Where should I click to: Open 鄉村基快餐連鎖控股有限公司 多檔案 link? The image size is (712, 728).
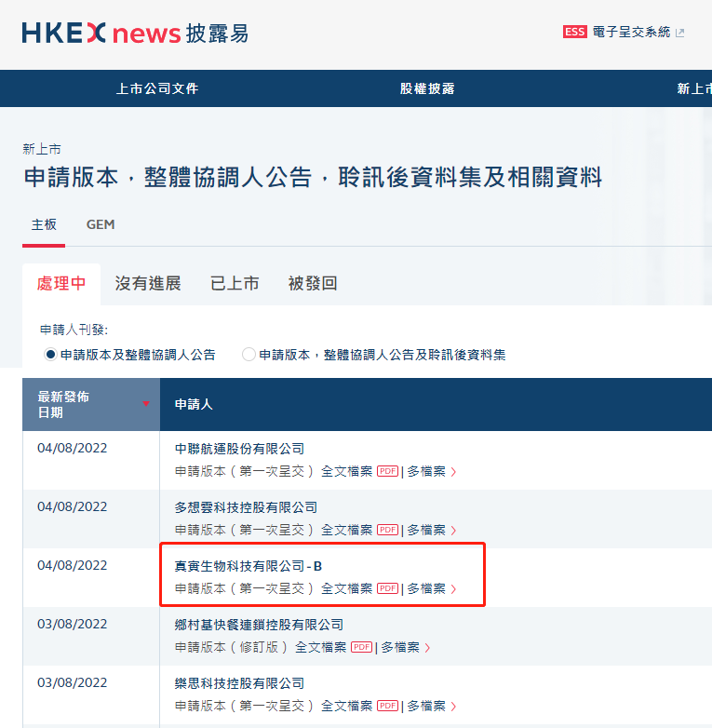click(x=400, y=647)
